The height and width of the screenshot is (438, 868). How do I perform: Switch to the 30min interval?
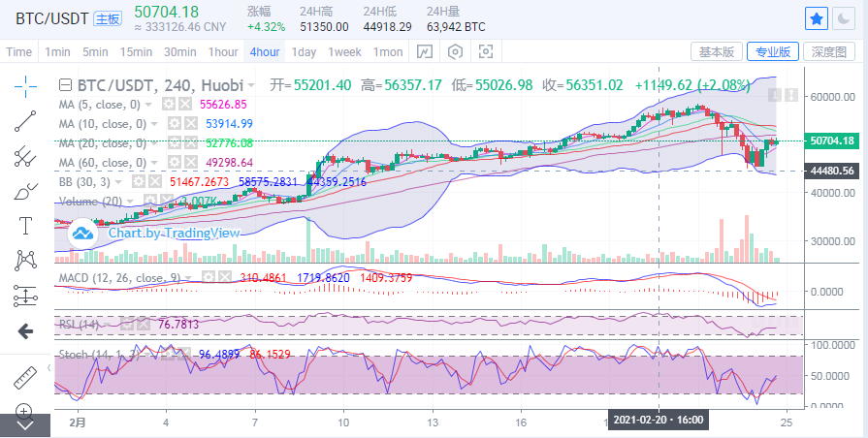pyautogui.click(x=180, y=52)
